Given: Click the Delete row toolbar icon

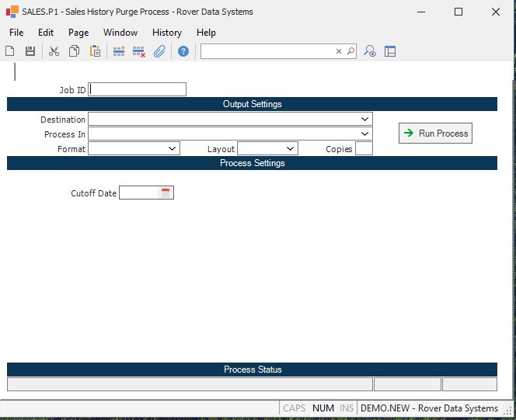Looking at the screenshot, I should click(139, 51).
